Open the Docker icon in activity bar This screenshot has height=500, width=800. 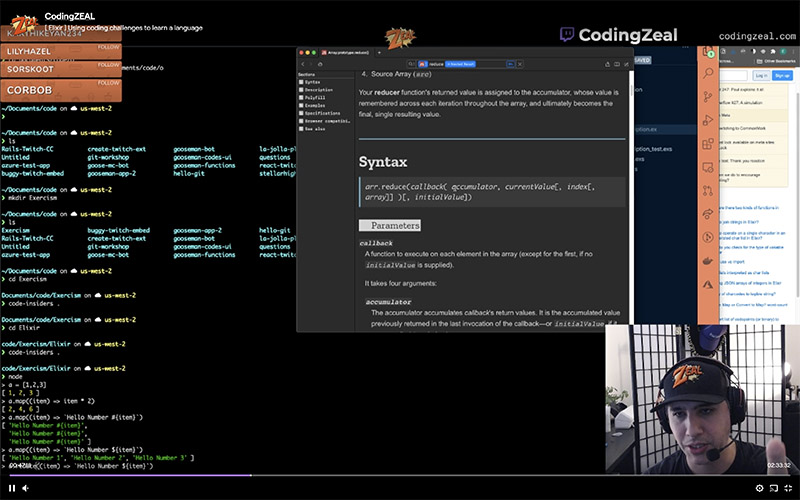pos(708,261)
